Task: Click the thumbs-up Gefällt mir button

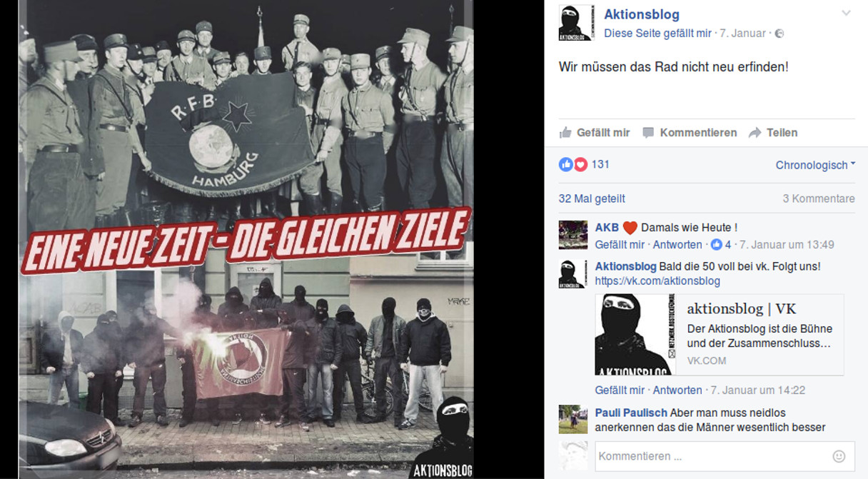Action: pos(594,133)
